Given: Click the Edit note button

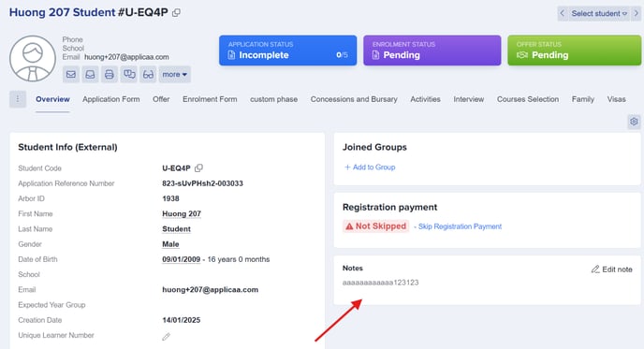Looking at the screenshot, I should [611, 269].
